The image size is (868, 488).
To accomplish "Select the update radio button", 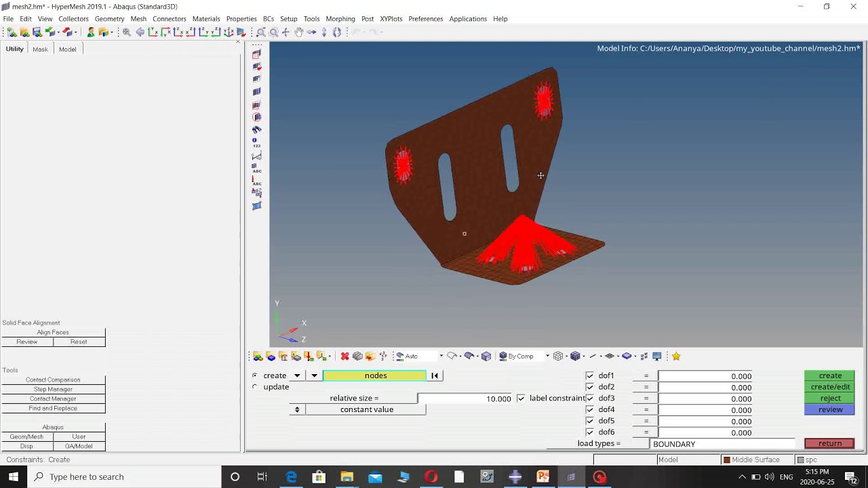I will 255,387.
